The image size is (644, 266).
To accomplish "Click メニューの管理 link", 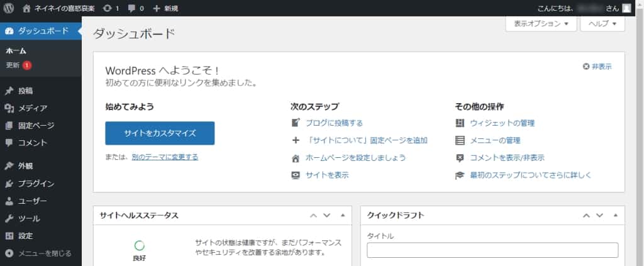I will click(x=495, y=140).
